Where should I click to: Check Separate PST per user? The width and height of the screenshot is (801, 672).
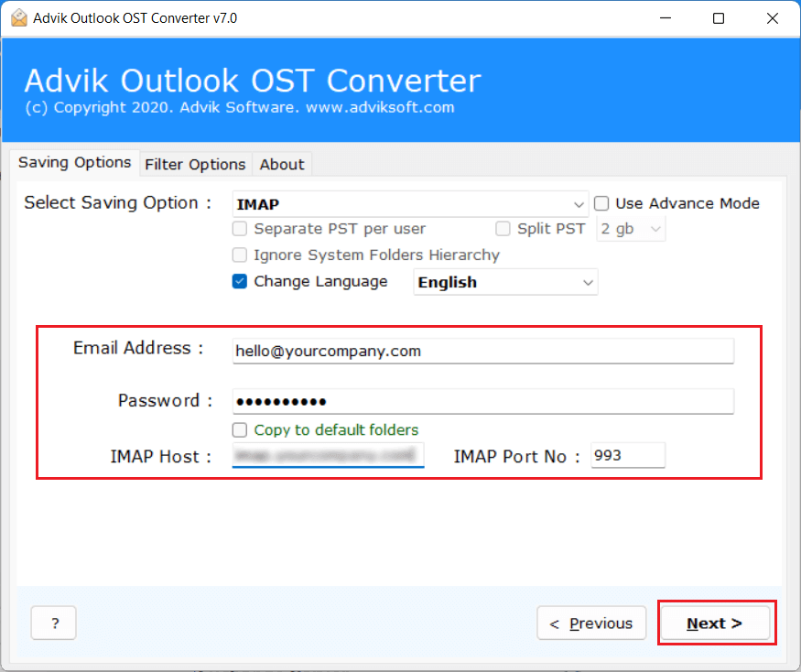(239, 229)
